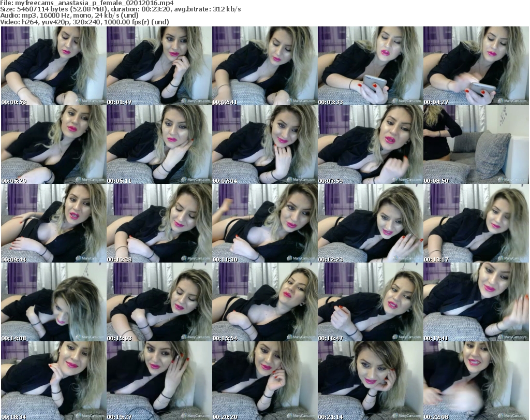Click the Video line starting 'h264, yuv420p'
The width and height of the screenshot is (530, 420).
(x=94, y=22)
